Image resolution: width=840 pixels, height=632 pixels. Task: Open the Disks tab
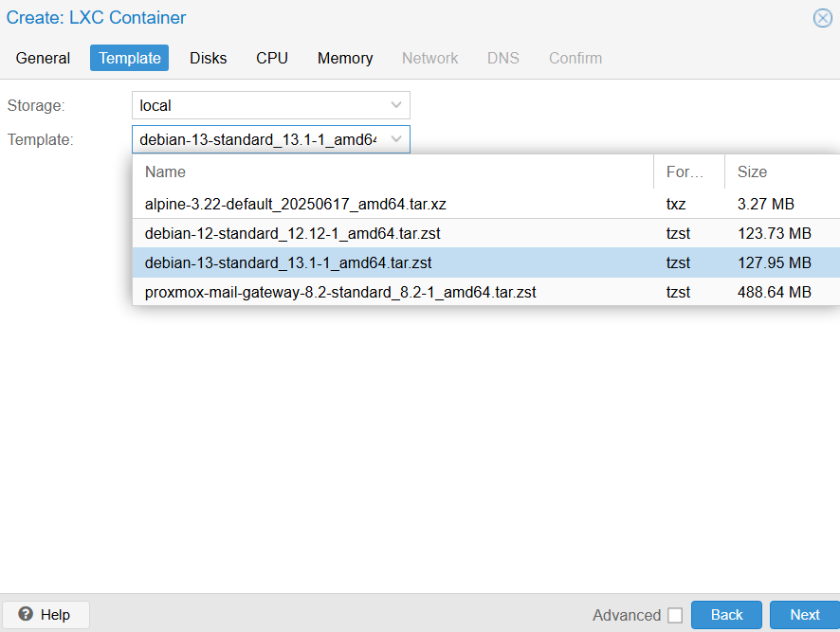tap(209, 58)
